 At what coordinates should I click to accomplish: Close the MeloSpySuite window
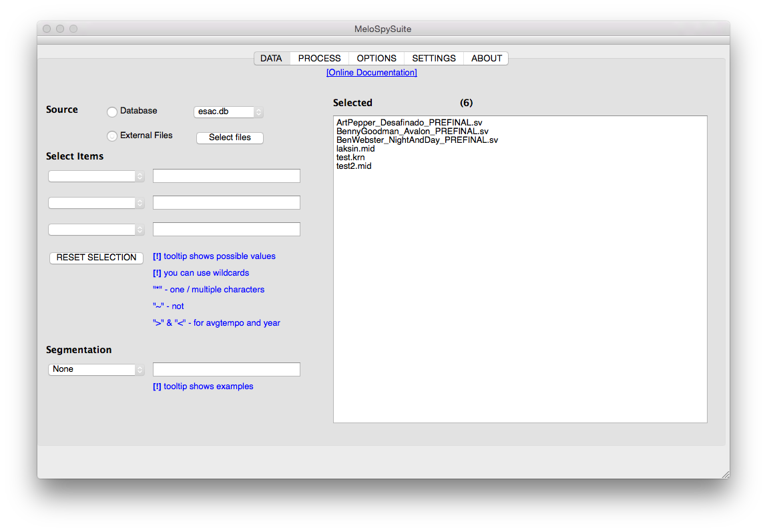coord(47,29)
